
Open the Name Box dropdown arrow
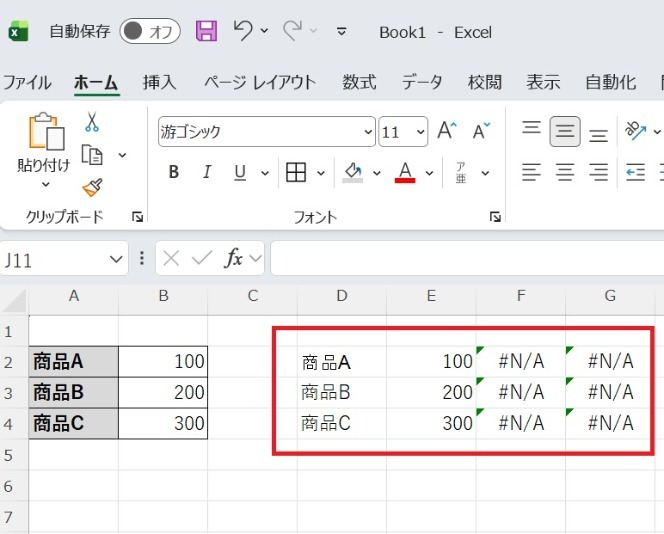(x=116, y=259)
